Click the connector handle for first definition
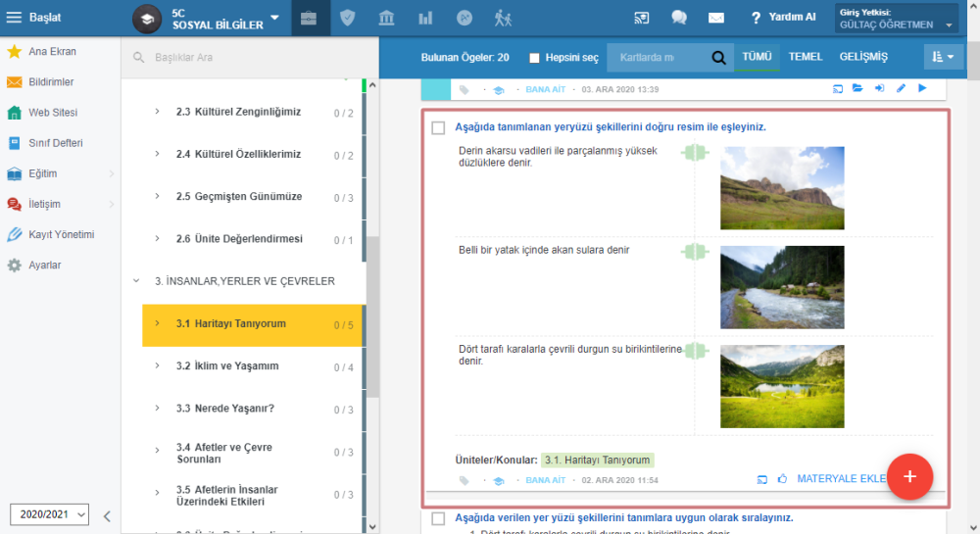This screenshot has width=980, height=534. (695, 152)
